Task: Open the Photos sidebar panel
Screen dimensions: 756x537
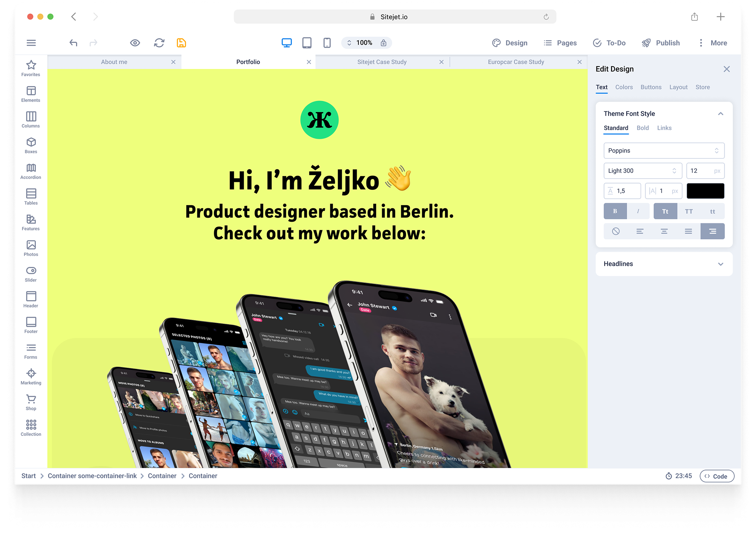Action: pyautogui.click(x=31, y=248)
